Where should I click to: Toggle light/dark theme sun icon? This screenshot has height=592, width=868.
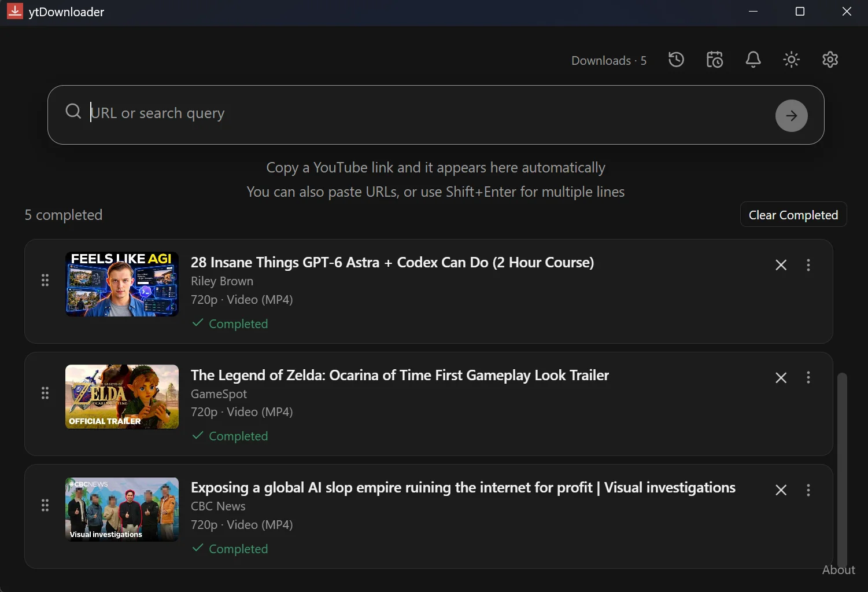click(x=791, y=60)
